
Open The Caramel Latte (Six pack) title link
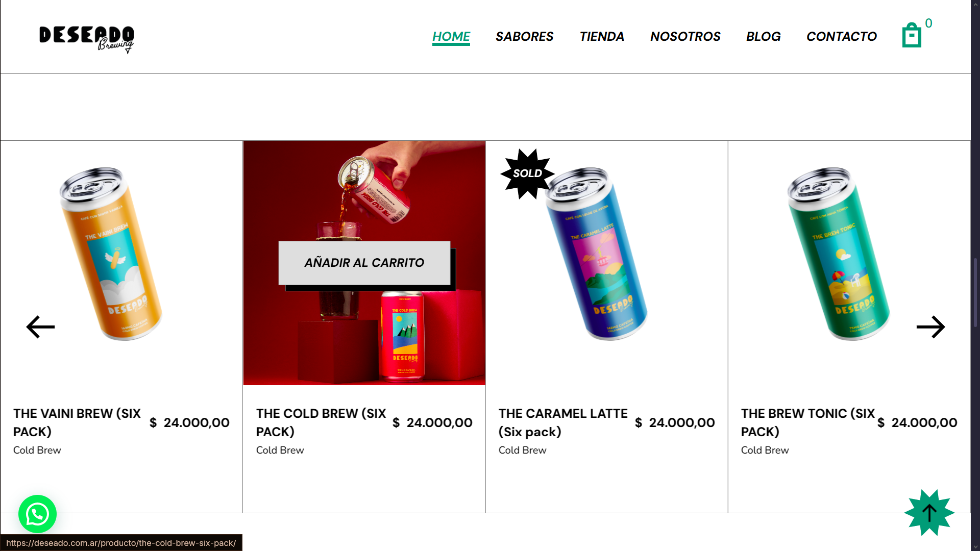pyautogui.click(x=563, y=422)
